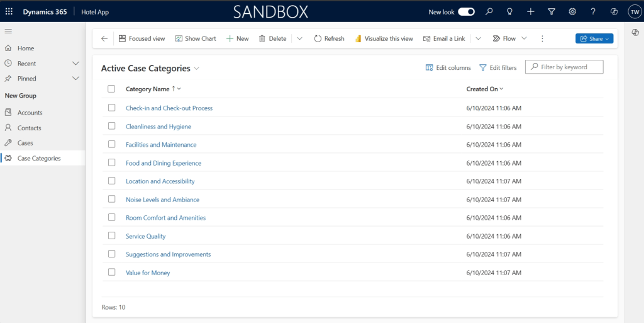The height and width of the screenshot is (323, 644).
Task: Click the Share button
Action: [594, 38]
